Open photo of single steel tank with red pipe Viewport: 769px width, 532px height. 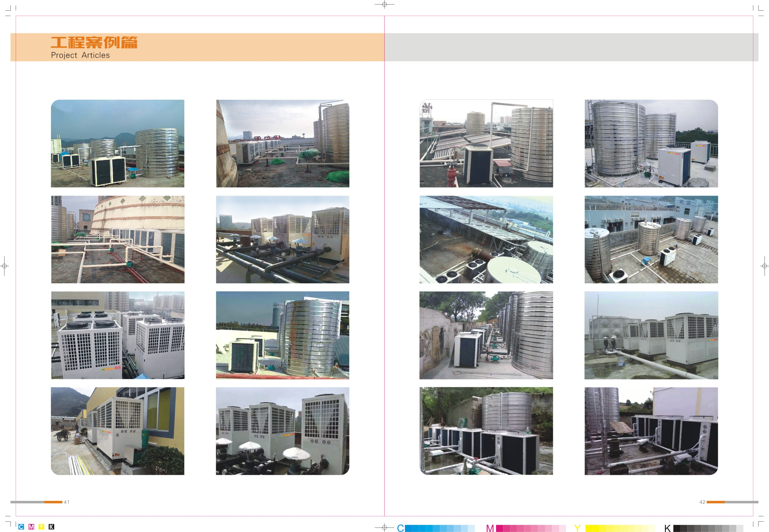click(x=283, y=335)
